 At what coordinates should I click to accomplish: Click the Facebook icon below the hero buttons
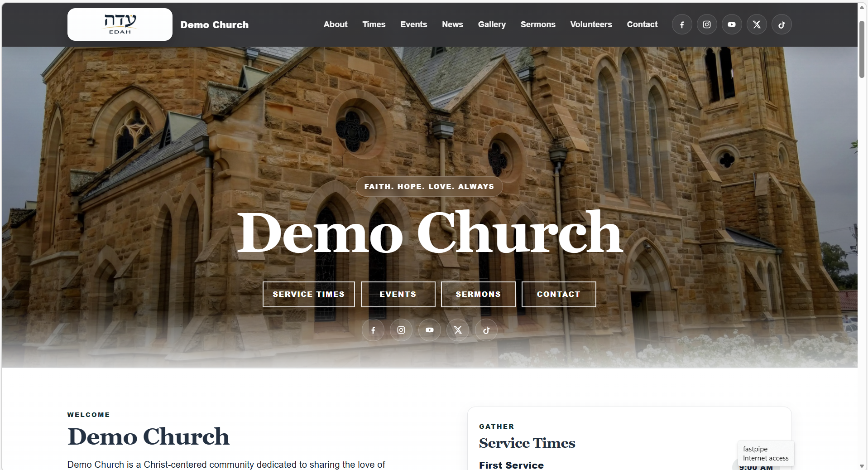pyautogui.click(x=373, y=330)
